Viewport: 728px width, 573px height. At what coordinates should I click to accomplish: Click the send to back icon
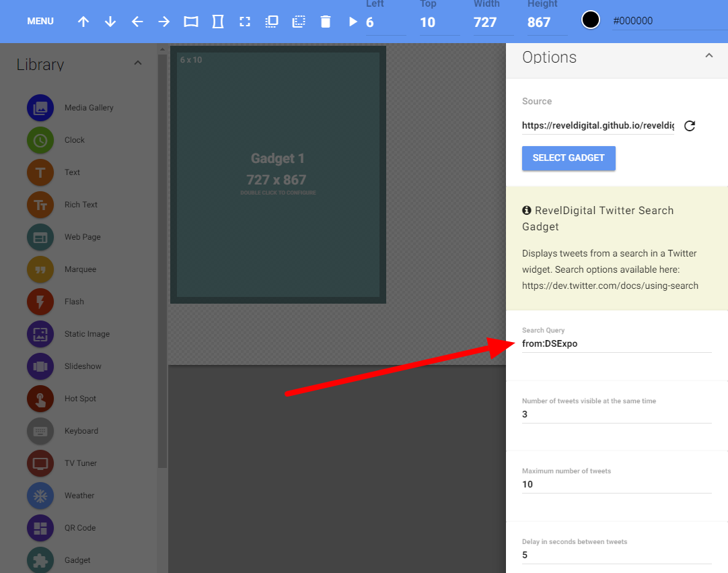pyautogui.click(x=299, y=22)
